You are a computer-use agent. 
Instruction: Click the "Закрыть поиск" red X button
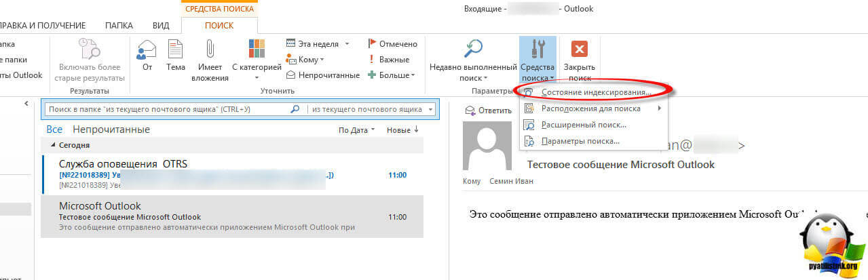tap(579, 60)
